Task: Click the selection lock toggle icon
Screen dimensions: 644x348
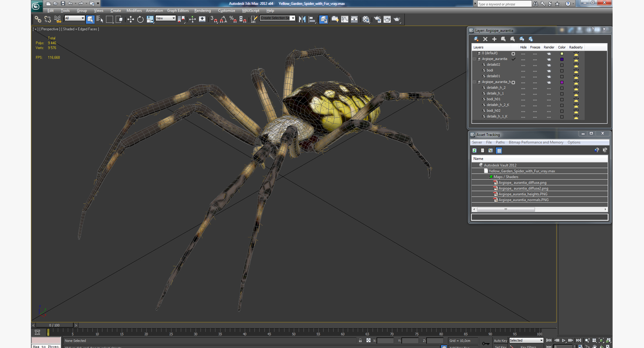Action: coord(360,341)
